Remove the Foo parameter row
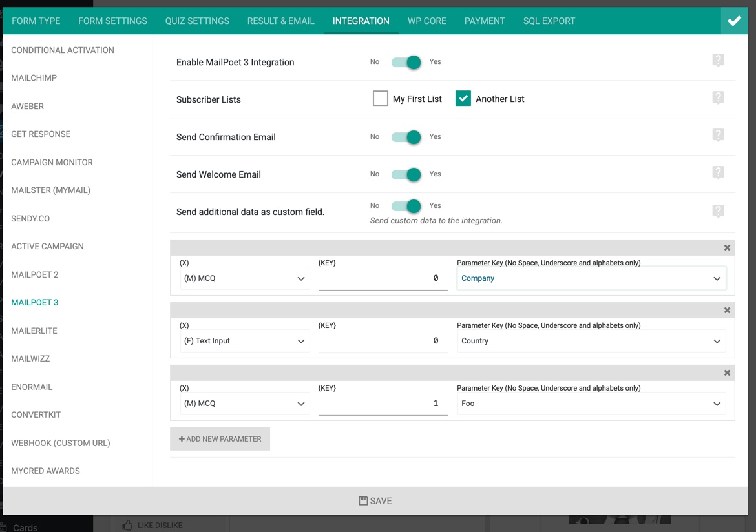Image resolution: width=756 pixels, height=532 pixels. (x=727, y=373)
